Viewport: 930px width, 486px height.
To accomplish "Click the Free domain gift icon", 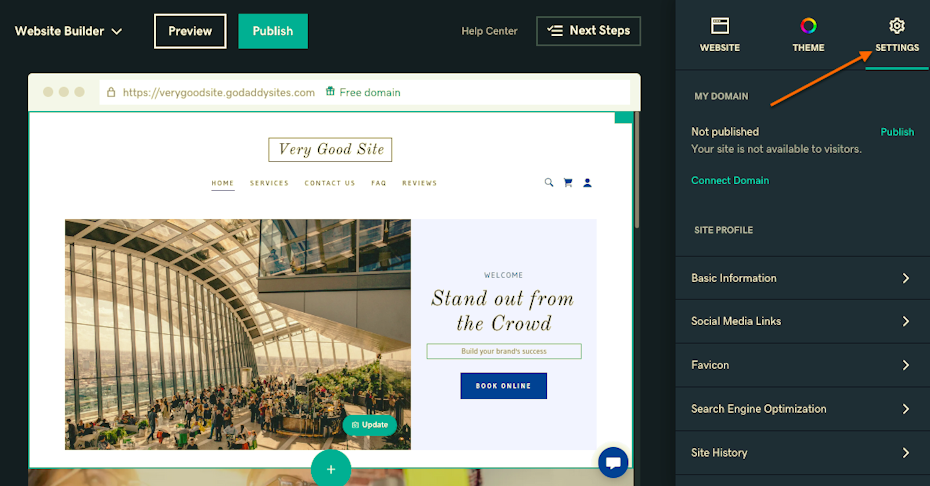I will 330,91.
